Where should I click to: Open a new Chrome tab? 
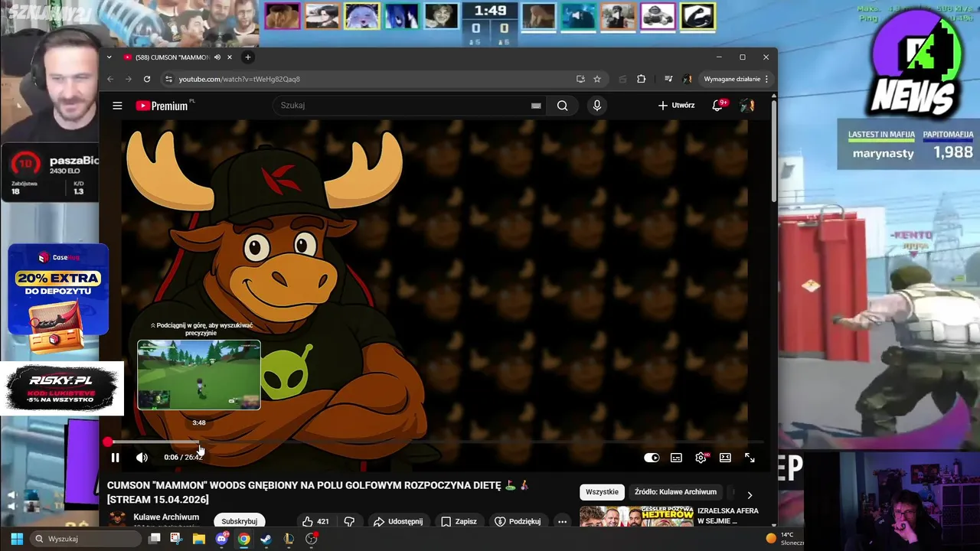(247, 57)
